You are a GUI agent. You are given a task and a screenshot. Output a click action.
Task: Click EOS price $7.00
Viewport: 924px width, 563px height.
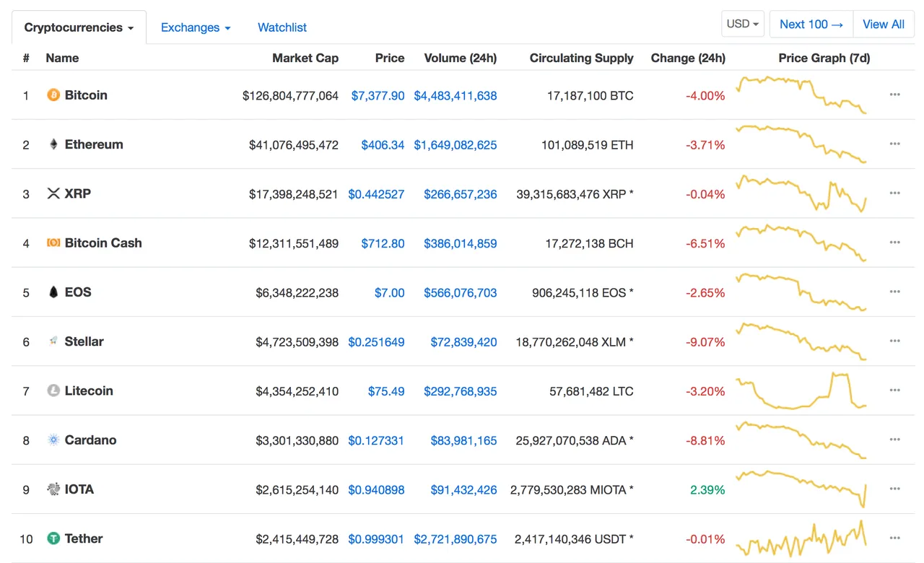[390, 292]
